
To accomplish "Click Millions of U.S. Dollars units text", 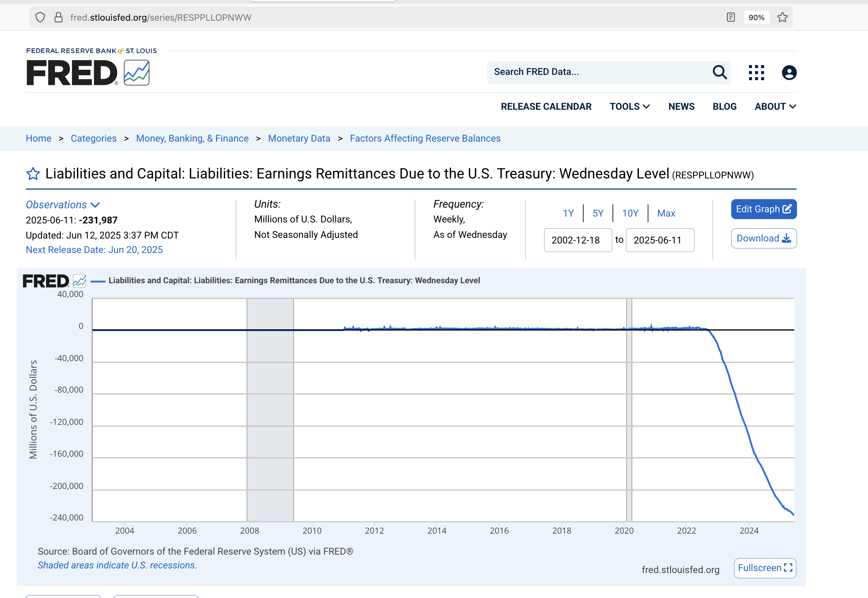I will pyautogui.click(x=303, y=219).
